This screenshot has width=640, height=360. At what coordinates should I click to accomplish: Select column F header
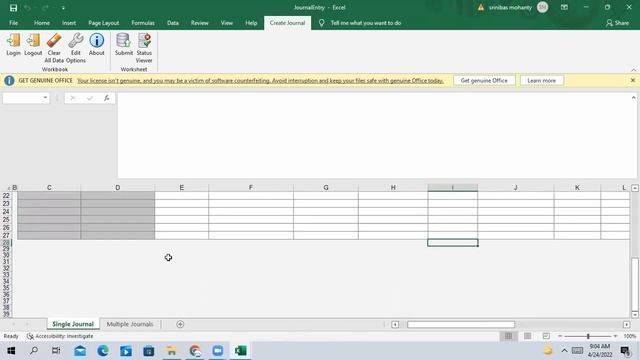[251, 187]
